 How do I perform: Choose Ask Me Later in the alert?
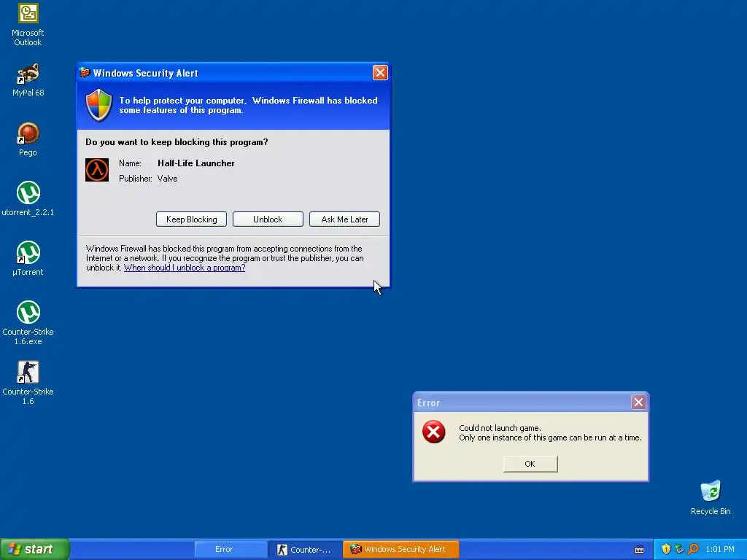point(344,219)
